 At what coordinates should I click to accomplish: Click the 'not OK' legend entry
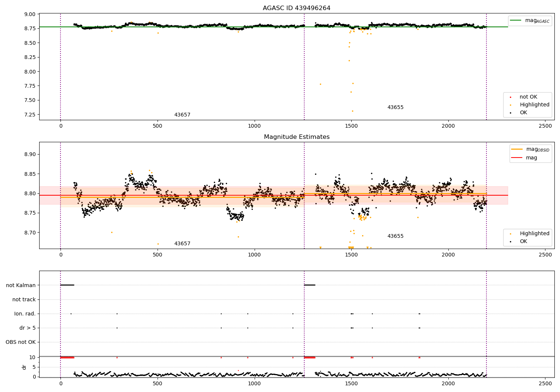(x=524, y=97)
